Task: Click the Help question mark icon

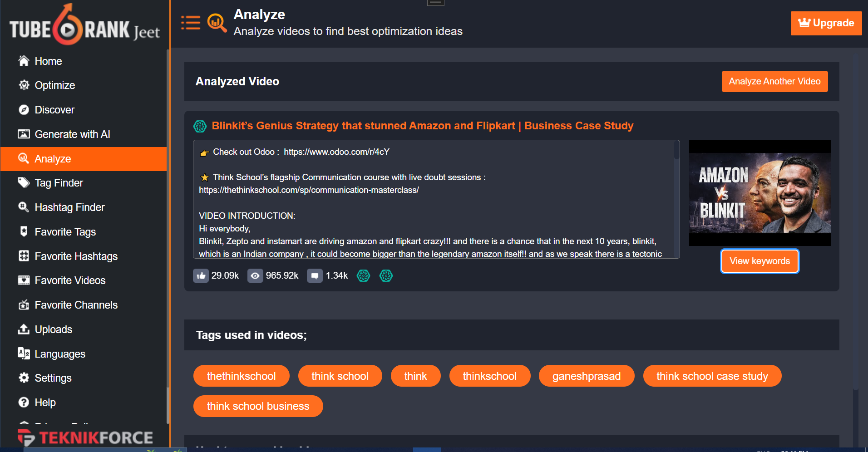Action: (x=24, y=402)
